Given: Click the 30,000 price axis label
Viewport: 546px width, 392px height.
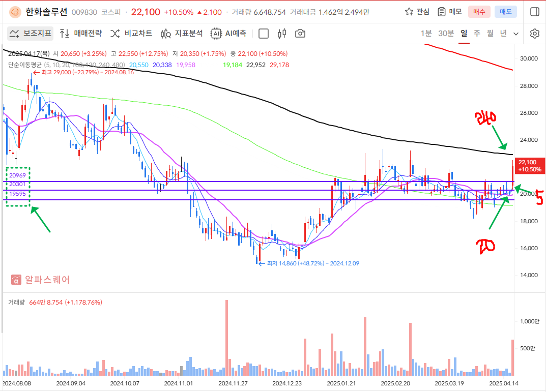Looking at the screenshot, I should [529, 58].
